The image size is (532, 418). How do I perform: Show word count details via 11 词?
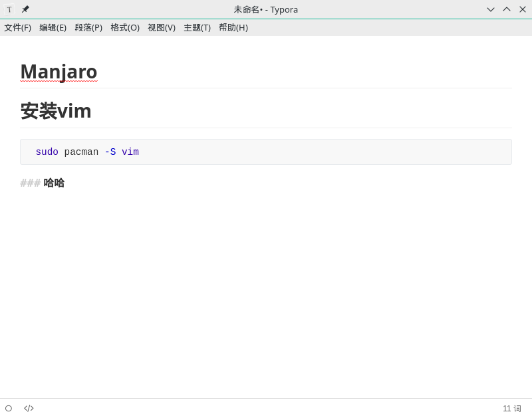(x=511, y=409)
